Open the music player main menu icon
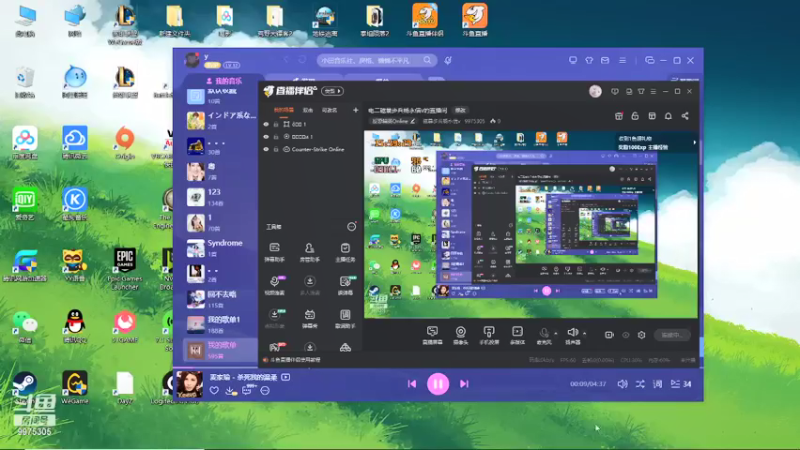Image resolution: width=800 pixels, height=450 pixels. pos(622,60)
